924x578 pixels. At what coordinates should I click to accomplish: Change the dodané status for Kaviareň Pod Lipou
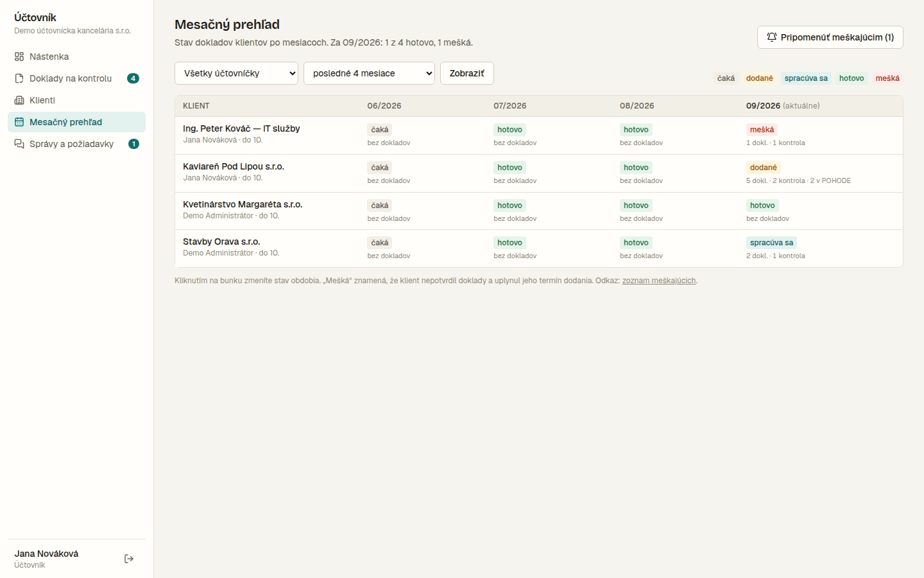coord(763,168)
